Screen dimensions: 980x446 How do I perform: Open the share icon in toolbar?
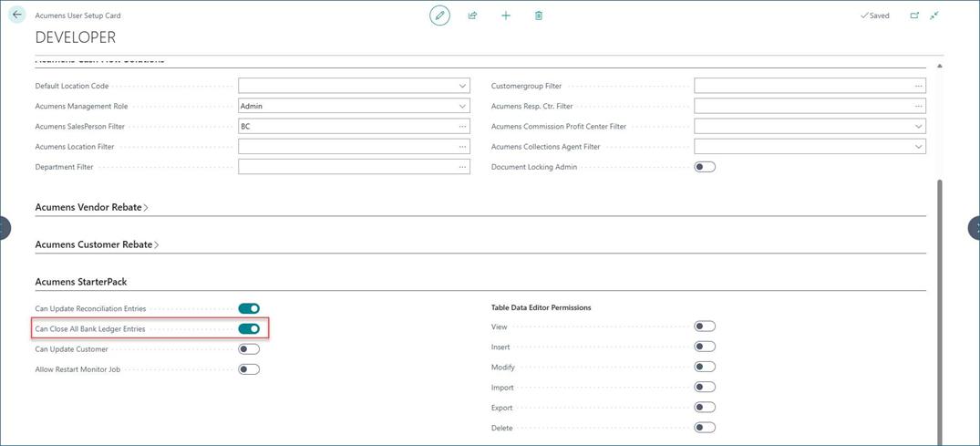point(472,16)
